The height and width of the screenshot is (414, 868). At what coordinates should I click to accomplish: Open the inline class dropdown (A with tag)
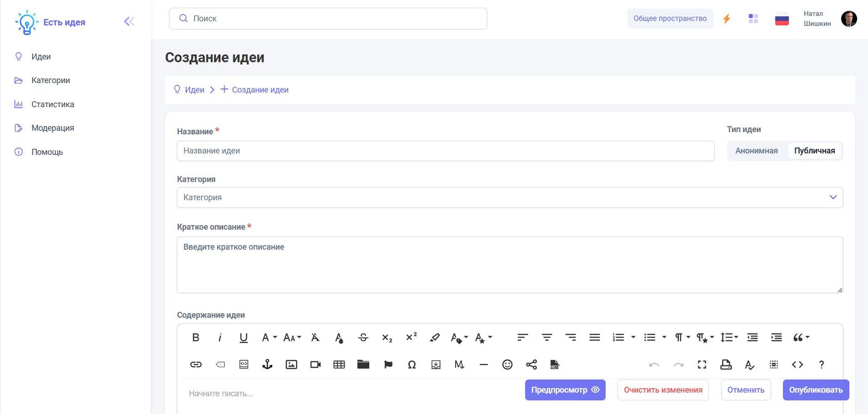(x=459, y=338)
